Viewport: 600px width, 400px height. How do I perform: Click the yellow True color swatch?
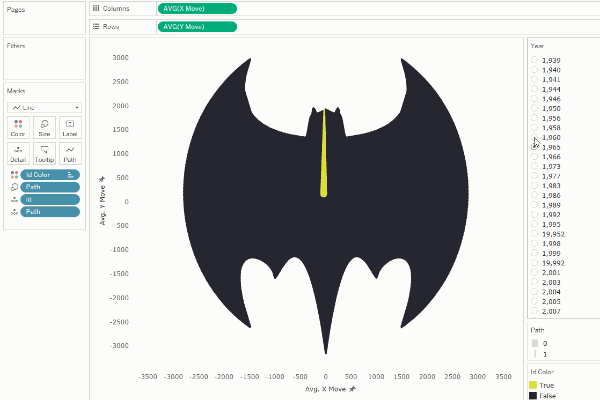pos(533,385)
